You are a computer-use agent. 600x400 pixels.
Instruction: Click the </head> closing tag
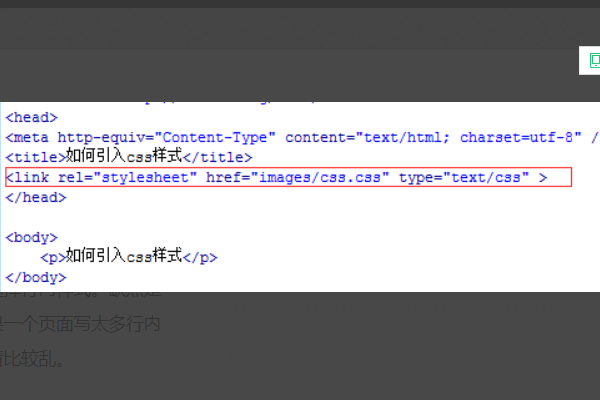[x=36, y=198]
